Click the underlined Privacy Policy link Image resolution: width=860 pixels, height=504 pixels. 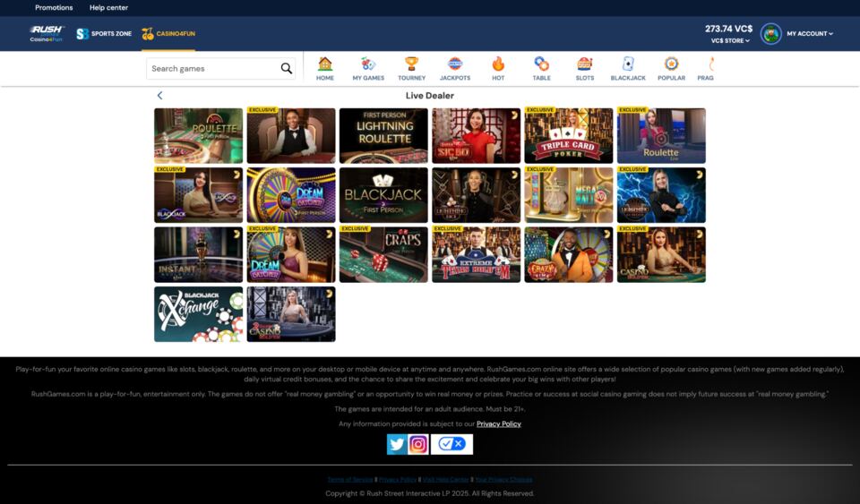498,423
